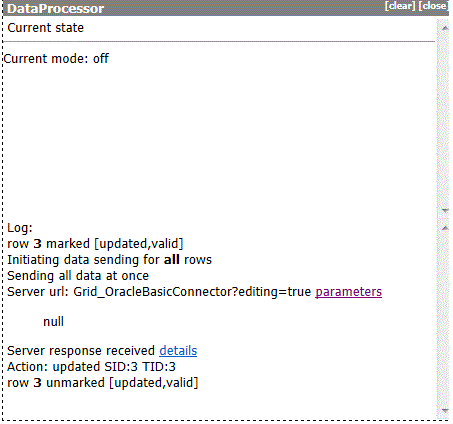Click the Log pane scroll up arrow

(x=445, y=228)
